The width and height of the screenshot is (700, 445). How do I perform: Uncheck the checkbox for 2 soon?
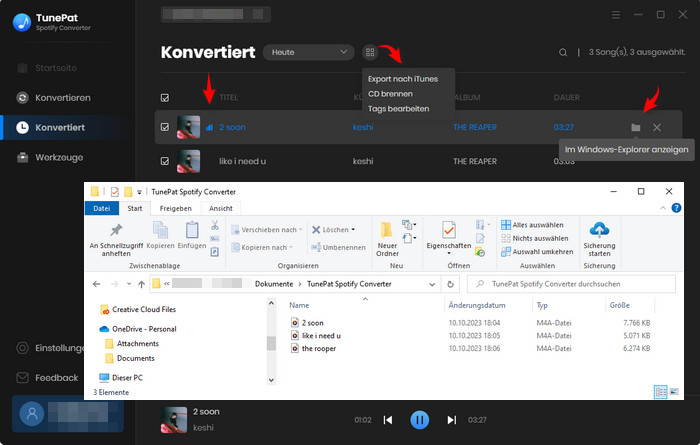165,127
